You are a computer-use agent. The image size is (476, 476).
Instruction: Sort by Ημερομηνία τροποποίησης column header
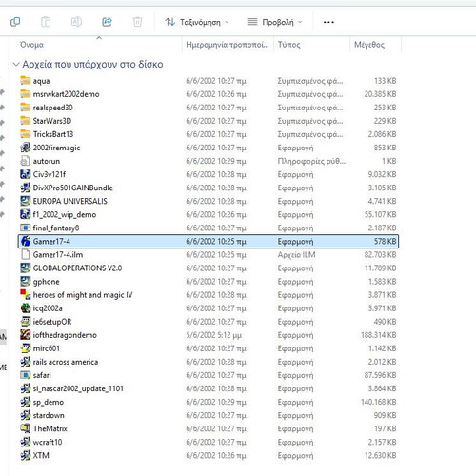pyautogui.click(x=228, y=45)
